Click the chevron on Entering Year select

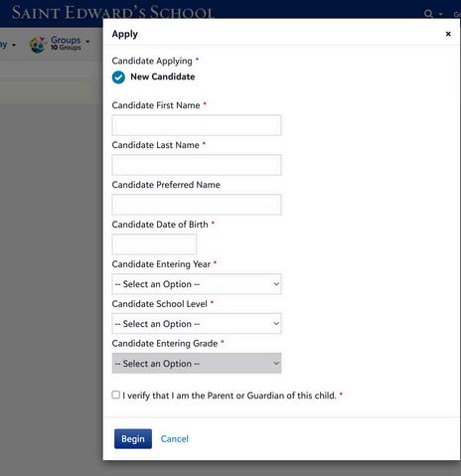point(276,284)
